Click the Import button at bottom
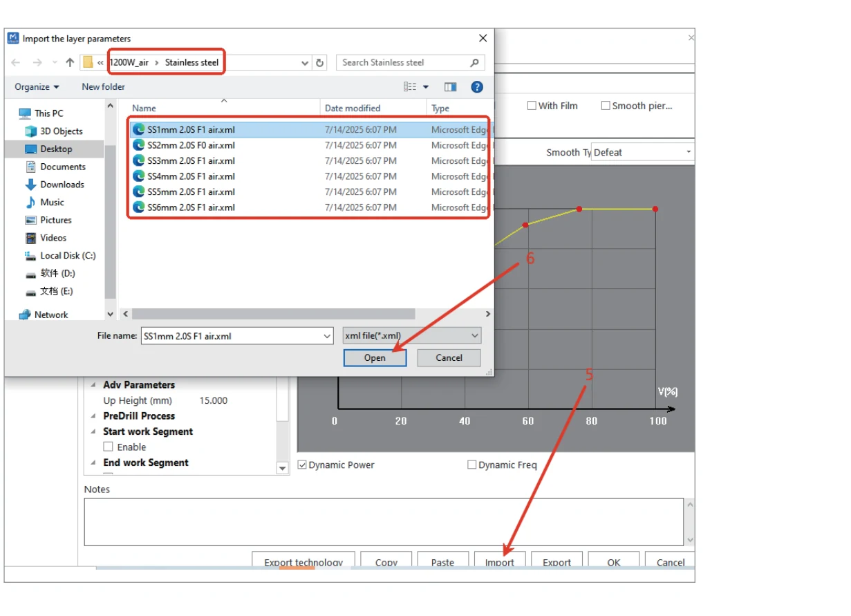Viewport: 851px width, 616px height. click(500, 561)
